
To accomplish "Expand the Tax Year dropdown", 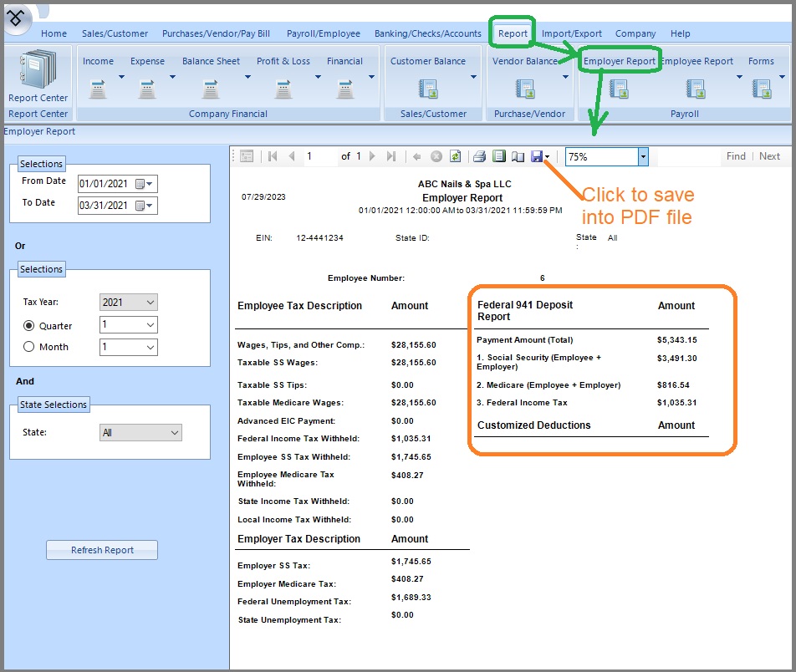I will click(150, 303).
